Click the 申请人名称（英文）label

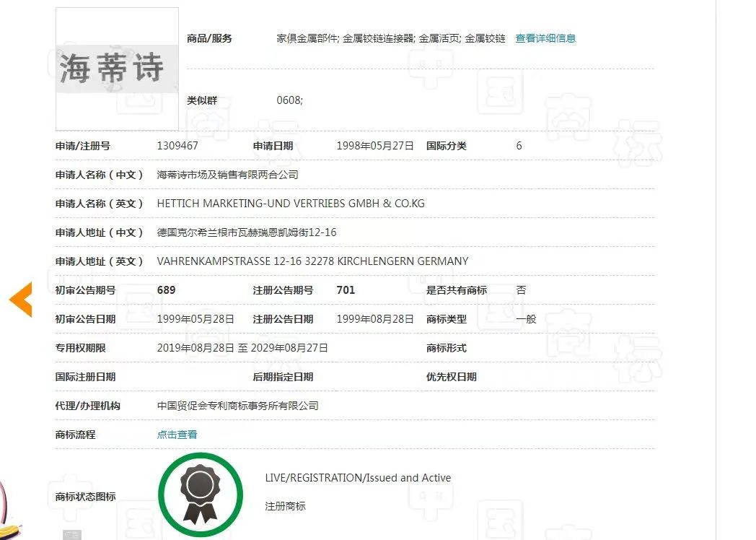pos(100,204)
